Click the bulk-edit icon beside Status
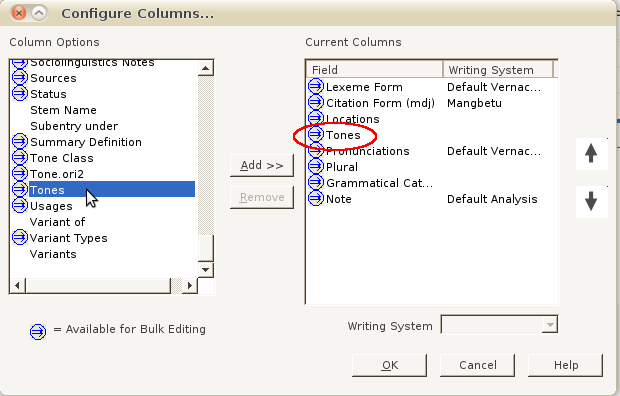This screenshot has height=396, width=620. pyautogui.click(x=19, y=93)
